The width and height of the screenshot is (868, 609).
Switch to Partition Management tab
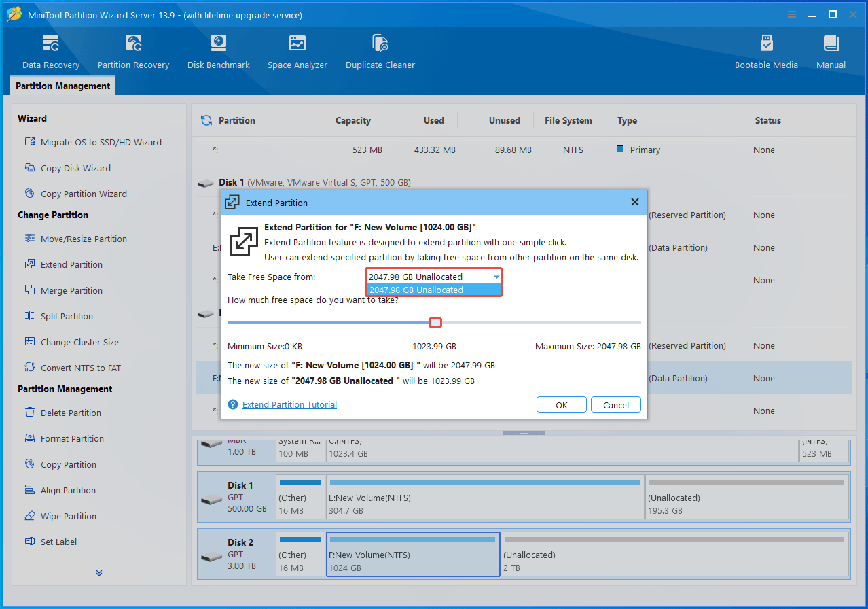pos(63,86)
